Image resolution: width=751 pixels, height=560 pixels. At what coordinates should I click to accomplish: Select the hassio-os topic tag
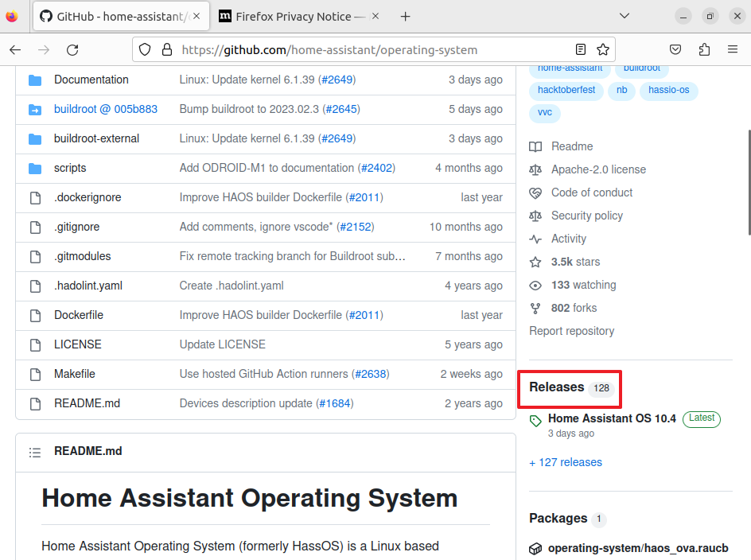click(x=668, y=91)
